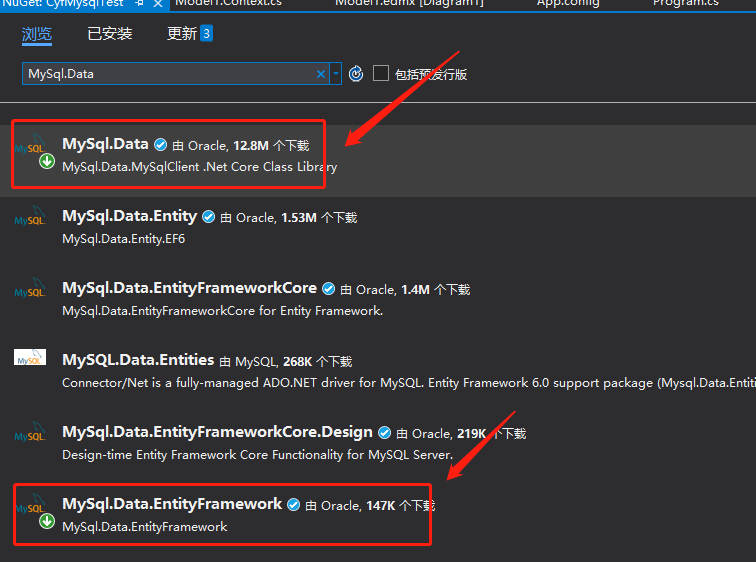Click the 包括预发行版 label
Image resolution: width=756 pixels, height=562 pixels.
pos(431,74)
